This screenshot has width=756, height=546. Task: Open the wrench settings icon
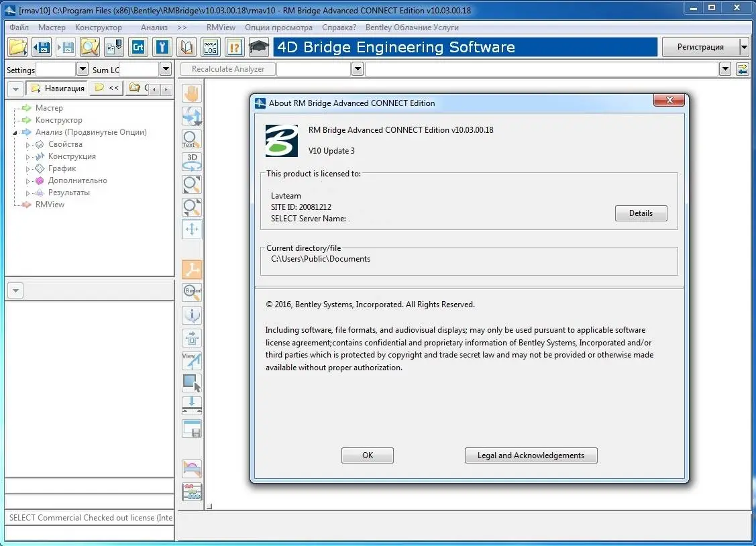coord(162,47)
